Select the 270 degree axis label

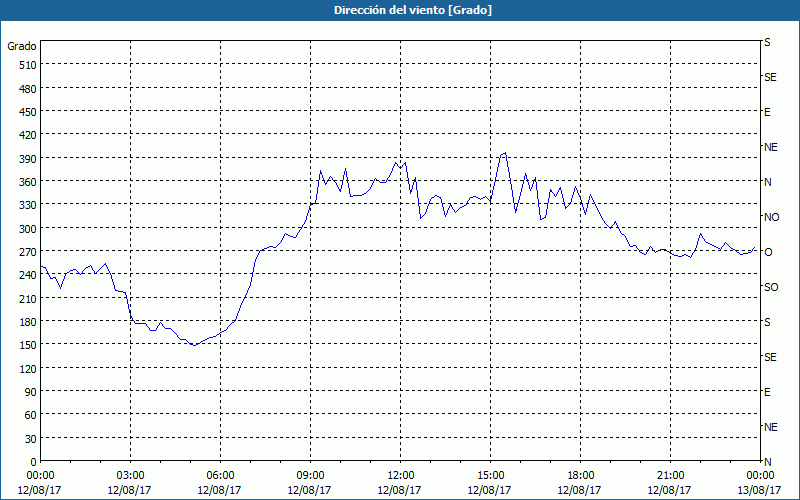pyautogui.click(x=26, y=251)
